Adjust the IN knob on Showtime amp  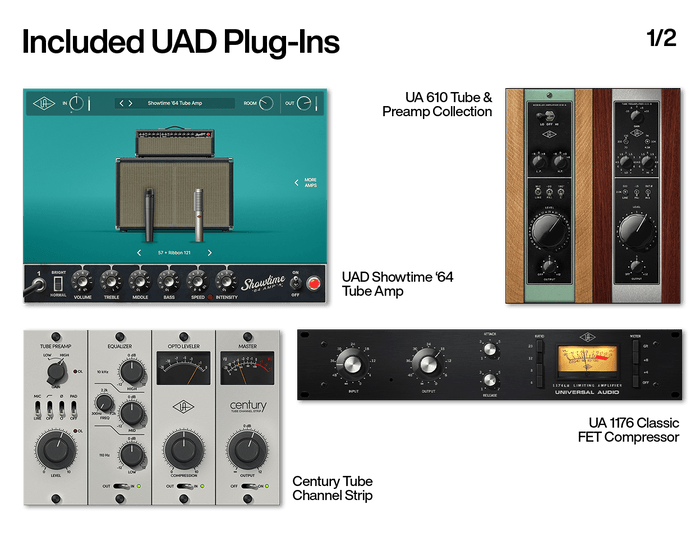click(x=76, y=103)
